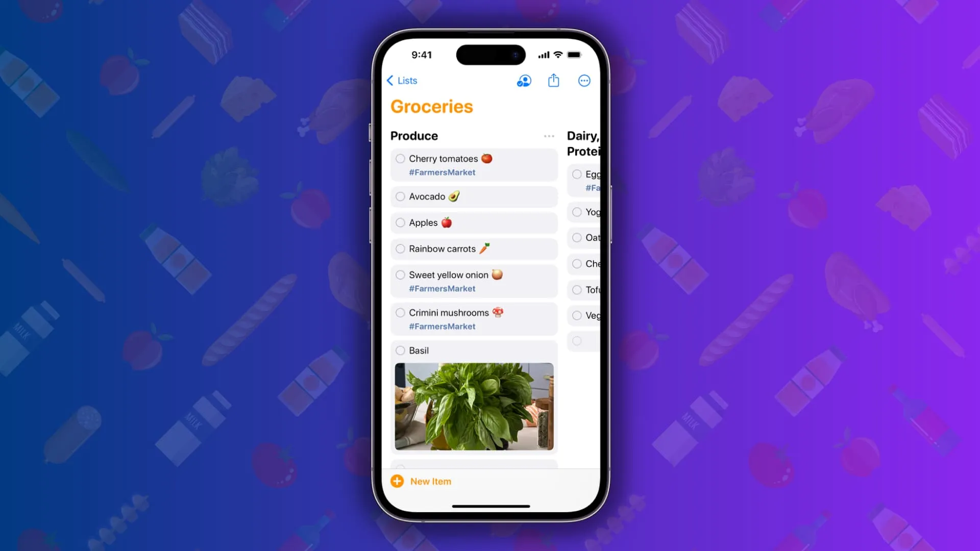Tap the section options ellipsis for Produce
Viewport: 980px width, 551px height.
(x=549, y=136)
